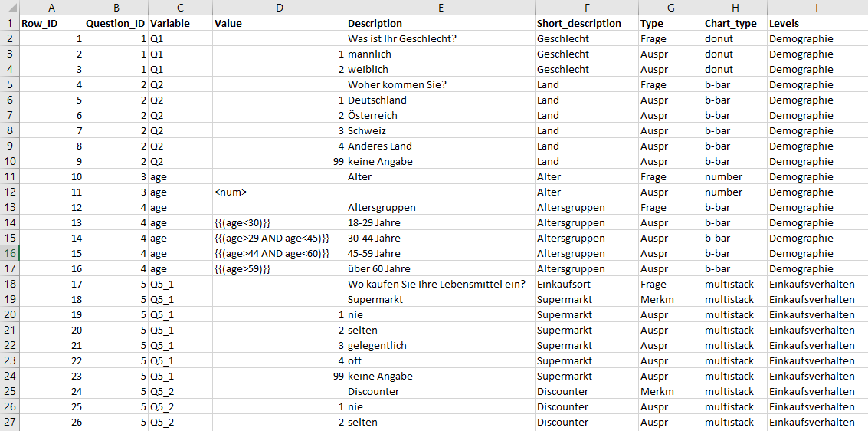
Task: Select the row 16 header
Action: [x=8, y=254]
